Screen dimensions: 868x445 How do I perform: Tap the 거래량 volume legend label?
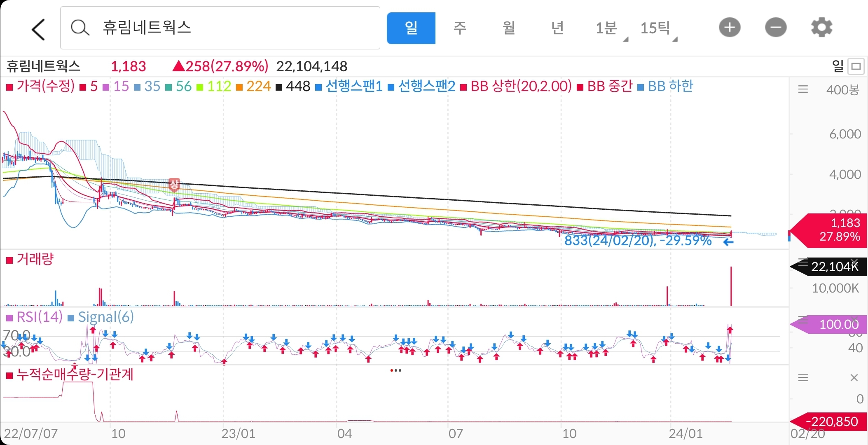(x=30, y=259)
